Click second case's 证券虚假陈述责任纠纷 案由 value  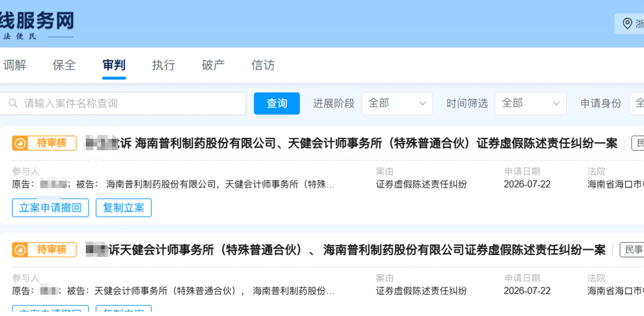[x=421, y=291]
